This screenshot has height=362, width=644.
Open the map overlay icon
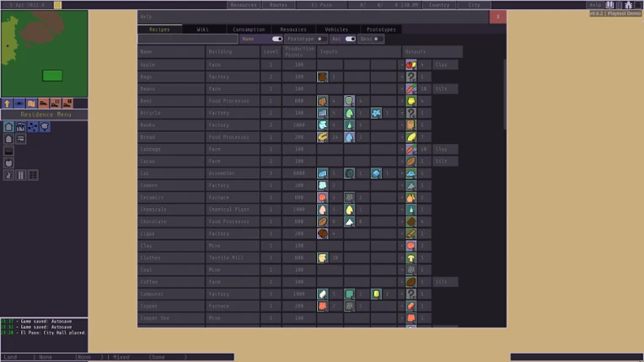31,104
